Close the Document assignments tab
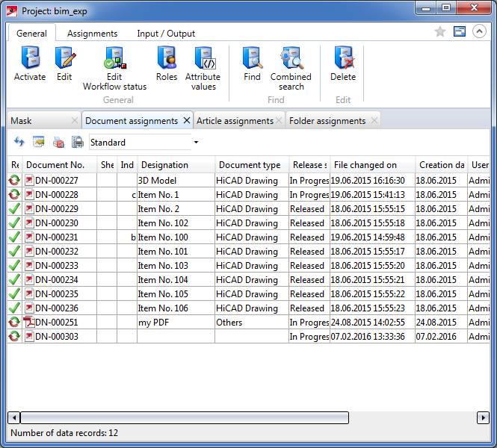This screenshot has width=497, height=448. (187, 120)
